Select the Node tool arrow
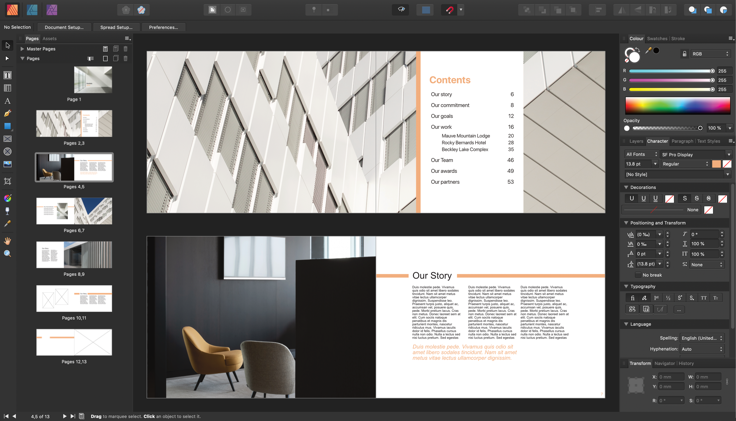The height and width of the screenshot is (421, 736). point(7,59)
